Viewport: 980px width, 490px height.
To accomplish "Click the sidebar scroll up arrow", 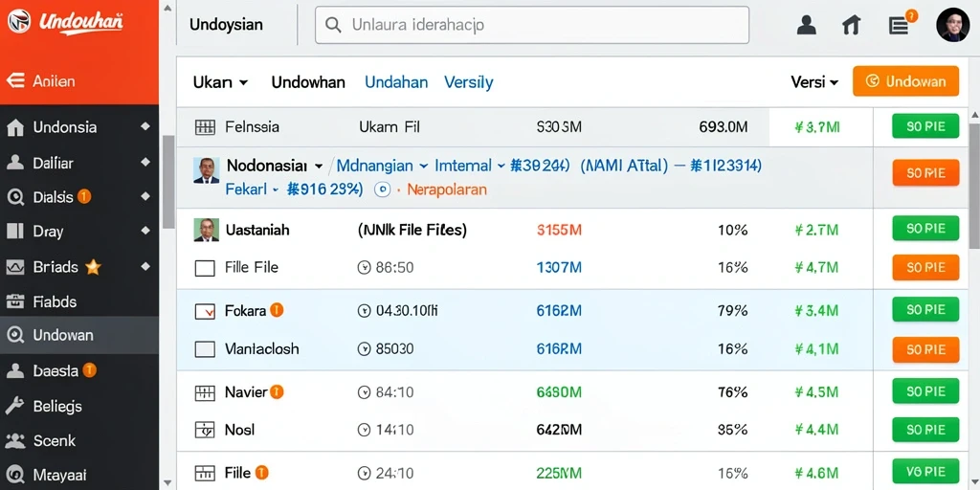I will click(167, 9).
